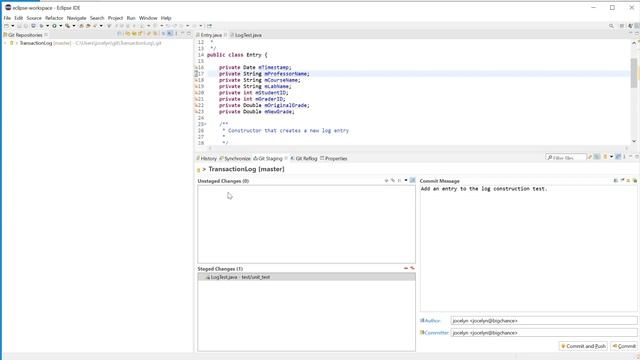Click into the Author field
The width and height of the screenshot is (640, 360).
tap(544, 321)
